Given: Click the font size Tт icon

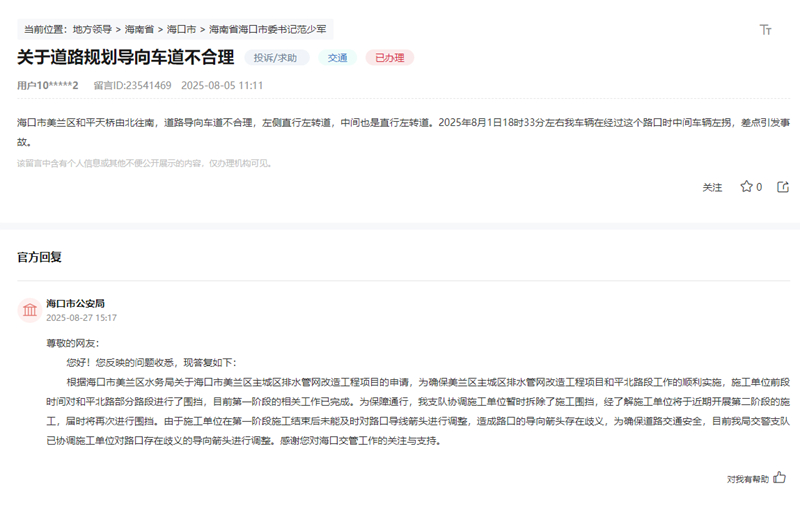Looking at the screenshot, I should 766,30.
